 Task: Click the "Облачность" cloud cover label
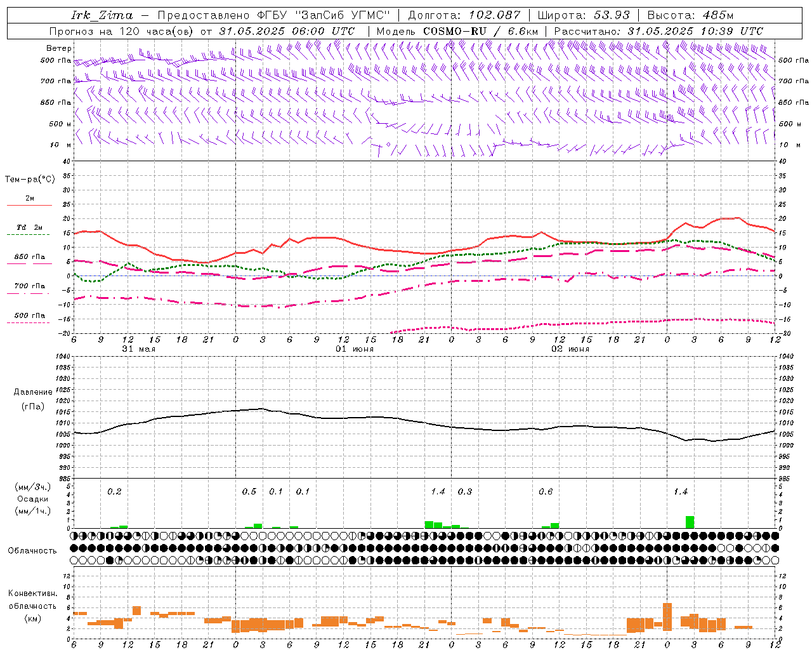pyautogui.click(x=32, y=551)
